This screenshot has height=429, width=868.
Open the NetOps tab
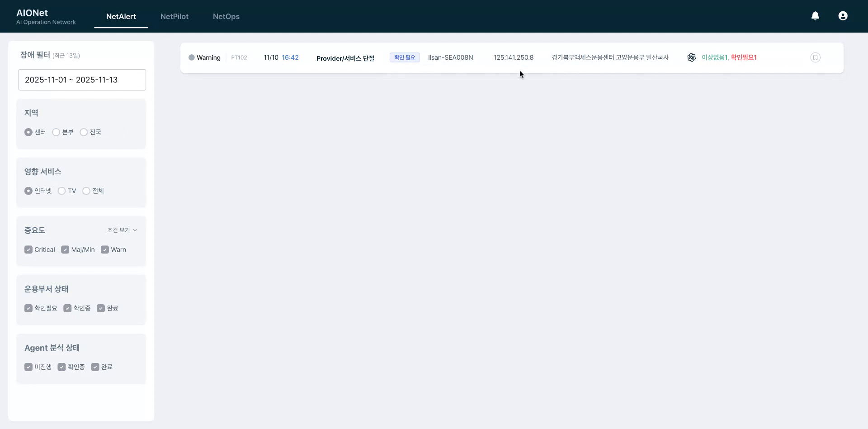226,16
